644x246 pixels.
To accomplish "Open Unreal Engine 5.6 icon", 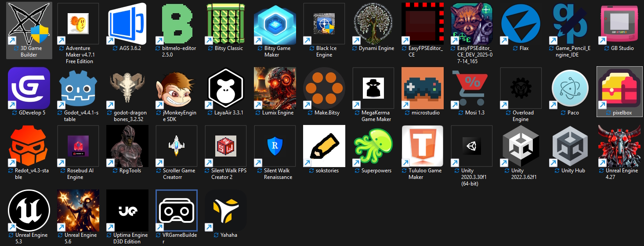I will pos(78,210).
